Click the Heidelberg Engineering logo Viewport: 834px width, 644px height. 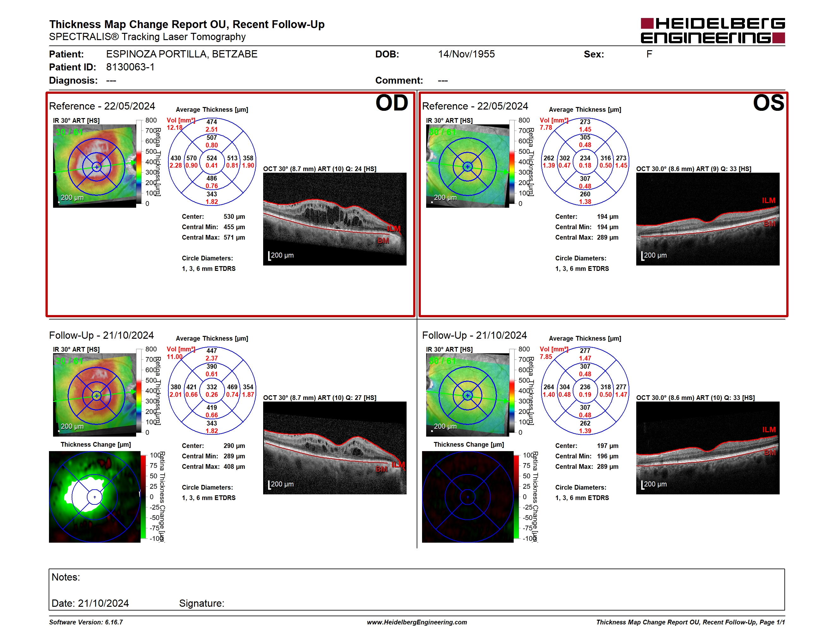click(x=713, y=31)
